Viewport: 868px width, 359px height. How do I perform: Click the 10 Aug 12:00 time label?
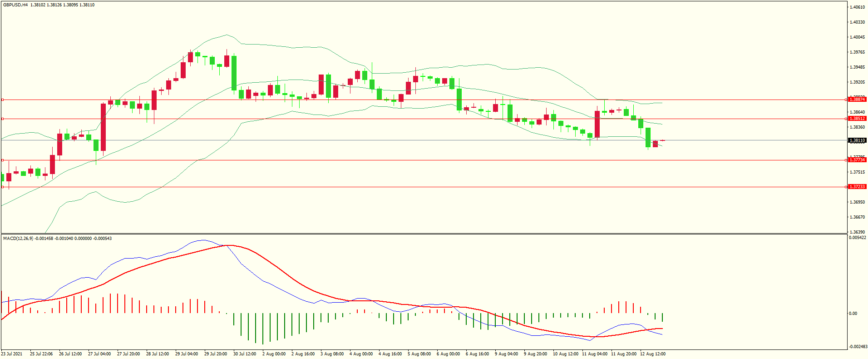(566, 354)
